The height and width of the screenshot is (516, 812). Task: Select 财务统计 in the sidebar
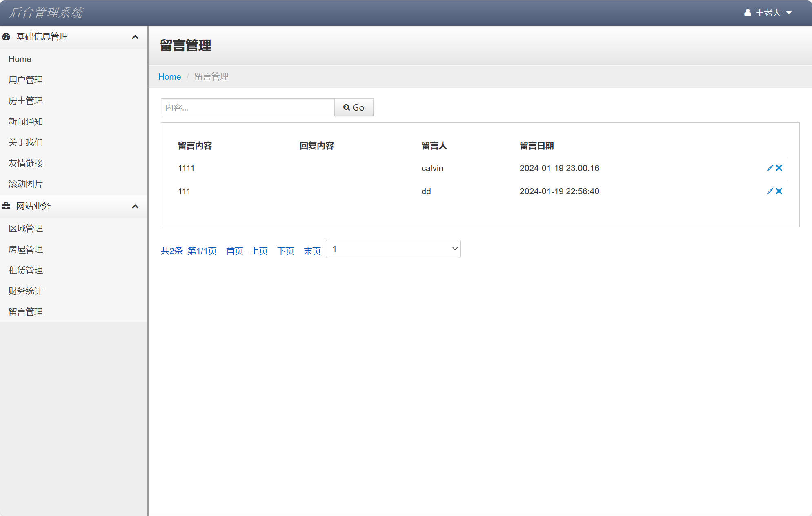pos(25,291)
